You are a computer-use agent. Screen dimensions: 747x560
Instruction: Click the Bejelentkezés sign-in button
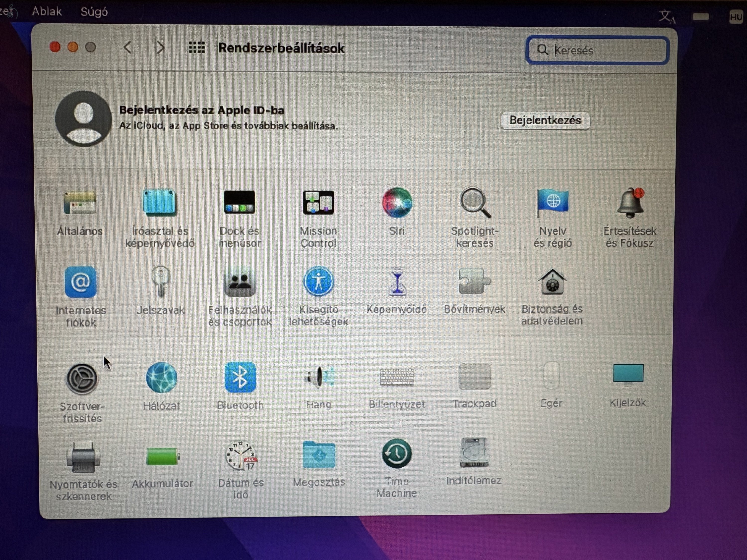coord(545,120)
